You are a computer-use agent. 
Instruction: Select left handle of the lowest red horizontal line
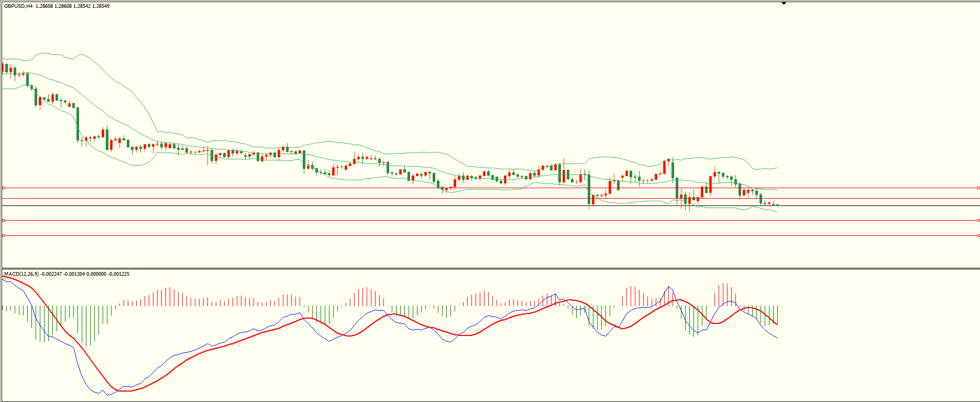coord(3,236)
